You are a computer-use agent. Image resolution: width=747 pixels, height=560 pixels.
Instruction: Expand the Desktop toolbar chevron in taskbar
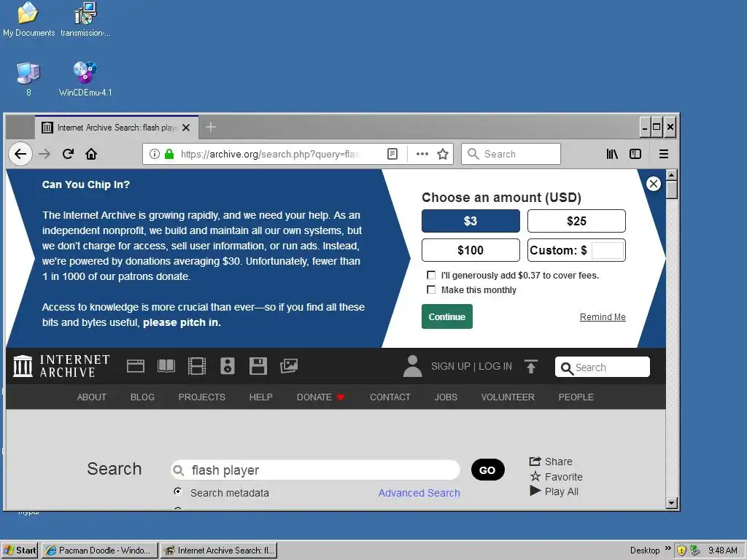tap(668, 548)
